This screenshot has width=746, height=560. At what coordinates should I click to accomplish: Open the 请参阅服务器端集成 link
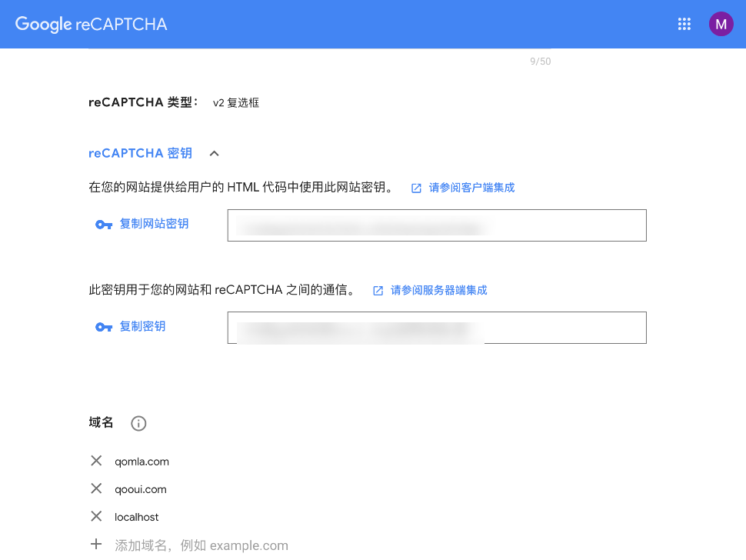[438, 290]
